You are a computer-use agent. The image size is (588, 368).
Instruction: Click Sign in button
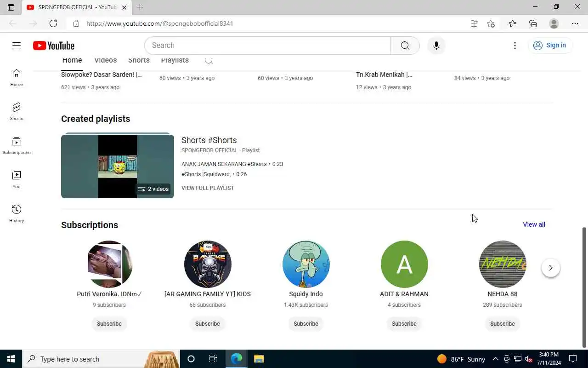tap(550, 45)
